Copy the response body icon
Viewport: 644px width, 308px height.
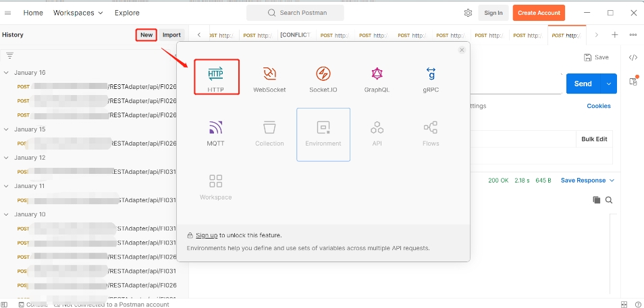point(596,199)
